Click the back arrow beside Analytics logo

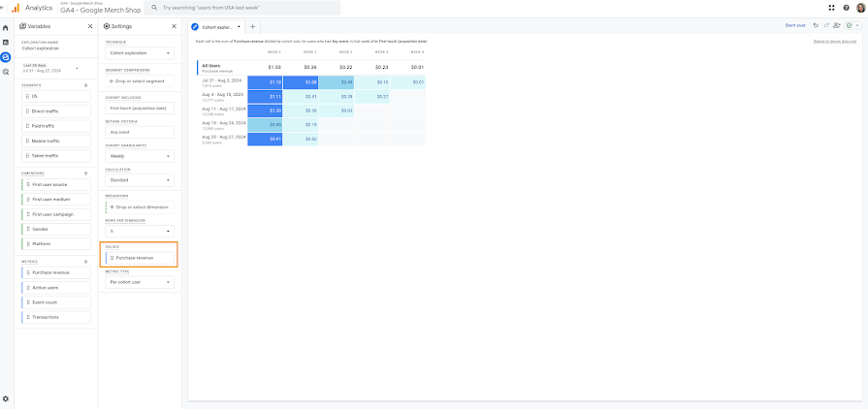tap(3, 8)
